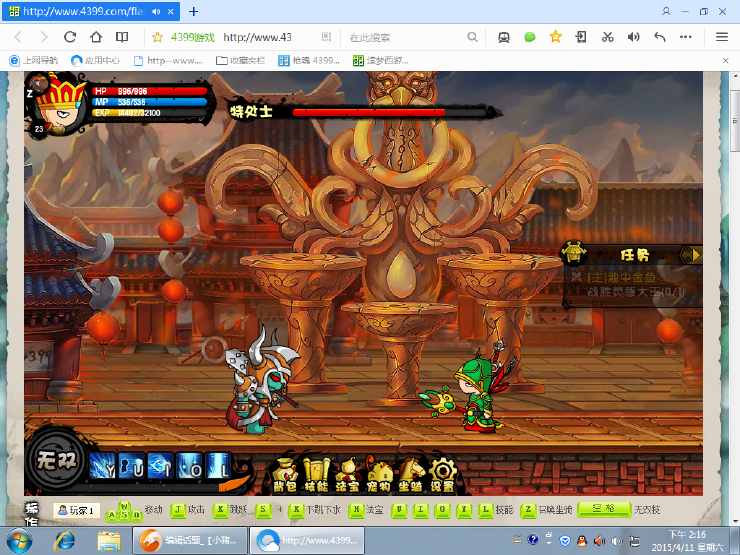Open the browser hamburger main menu
The width and height of the screenshot is (740, 555).
(722, 37)
